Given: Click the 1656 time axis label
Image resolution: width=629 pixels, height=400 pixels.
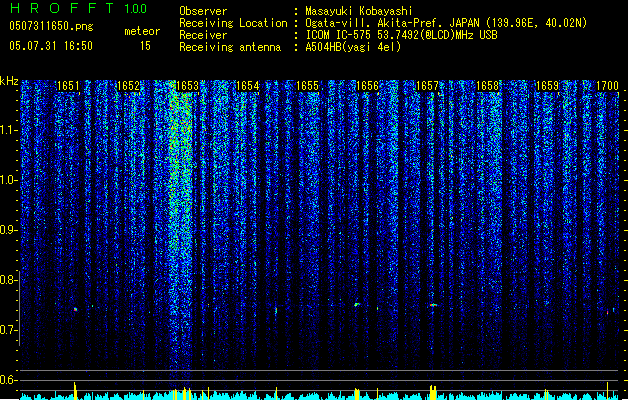Looking at the screenshot, I should (367, 86).
